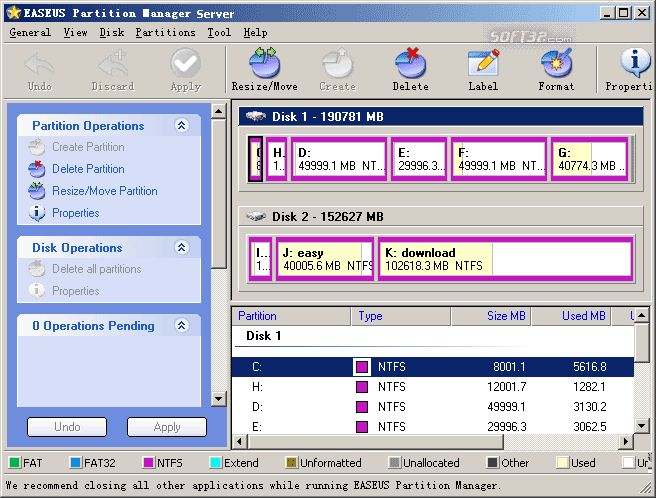Image resolution: width=656 pixels, height=498 pixels.
Task: Collapse the Operations Pending panel
Action: point(182,326)
